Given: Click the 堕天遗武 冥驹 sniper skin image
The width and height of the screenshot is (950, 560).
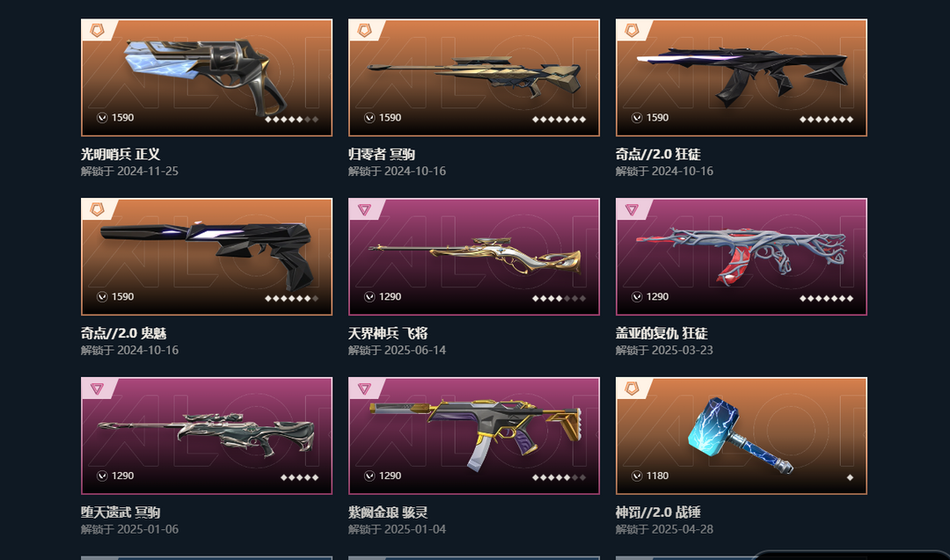Looking at the screenshot, I should (206, 434).
